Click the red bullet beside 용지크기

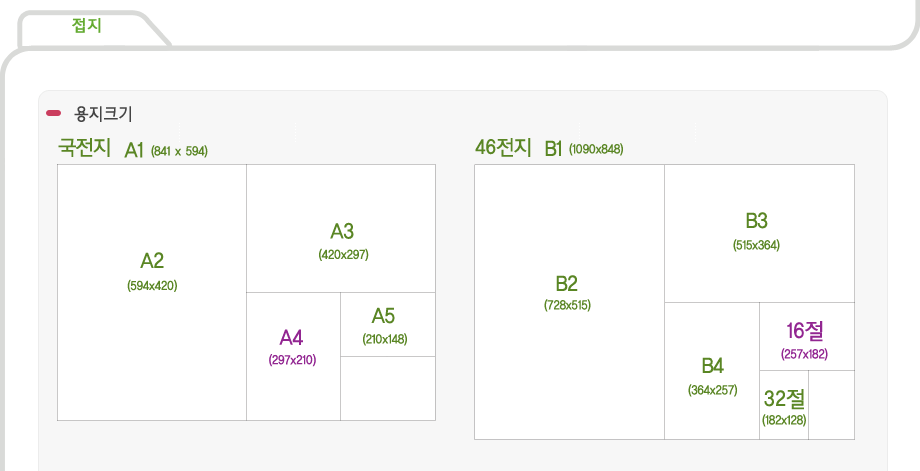pos(53,113)
